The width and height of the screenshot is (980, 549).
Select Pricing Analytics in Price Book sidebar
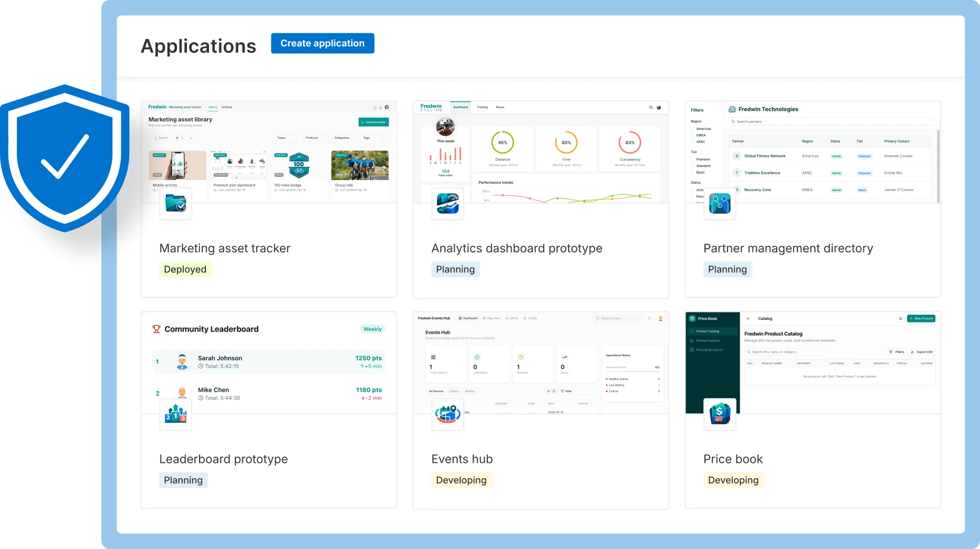pos(708,340)
